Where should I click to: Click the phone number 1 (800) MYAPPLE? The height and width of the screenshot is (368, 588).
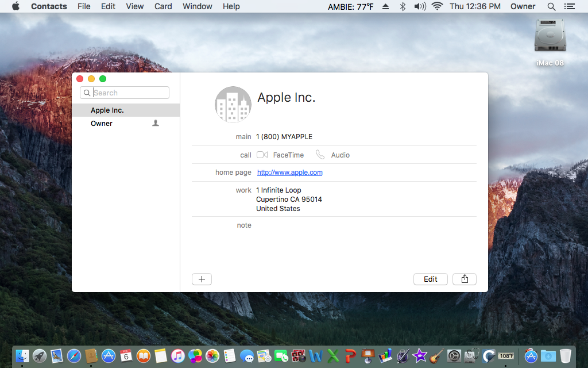tap(284, 137)
